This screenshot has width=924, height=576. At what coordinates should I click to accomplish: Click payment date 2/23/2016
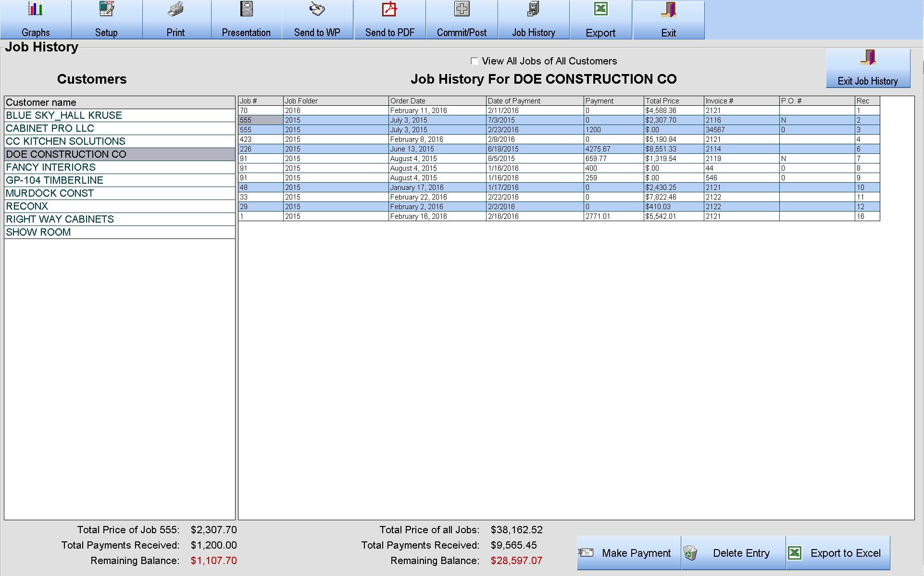point(535,130)
